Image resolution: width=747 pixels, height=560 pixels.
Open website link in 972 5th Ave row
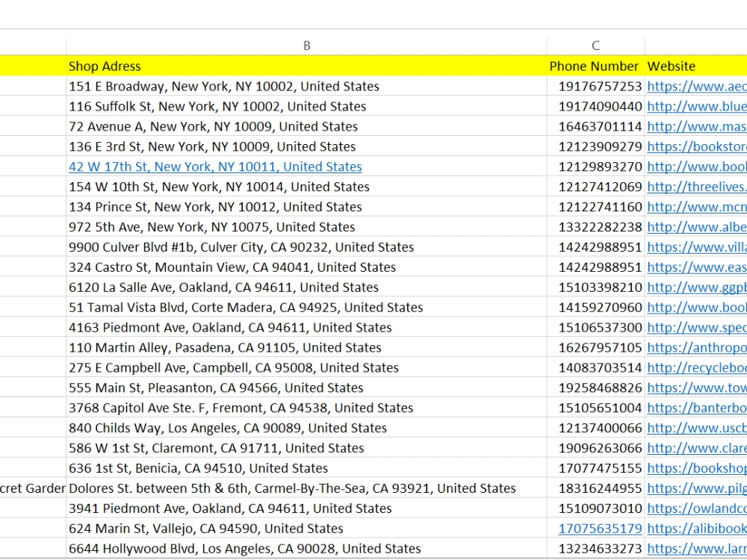click(696, 227)
